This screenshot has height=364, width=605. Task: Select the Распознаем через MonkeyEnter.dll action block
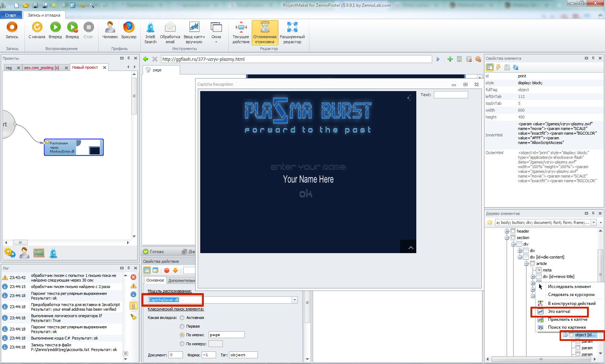pyautogui.click(x=74, y=147)
